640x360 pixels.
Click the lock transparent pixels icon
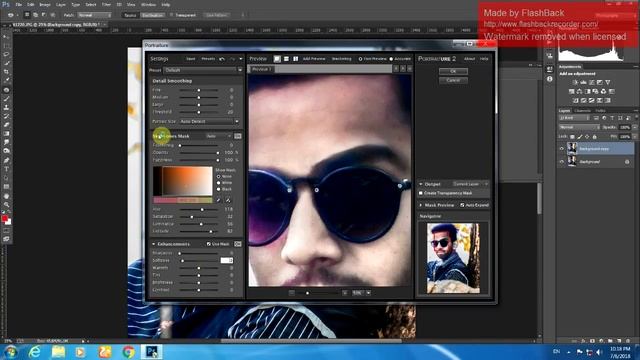572,137
